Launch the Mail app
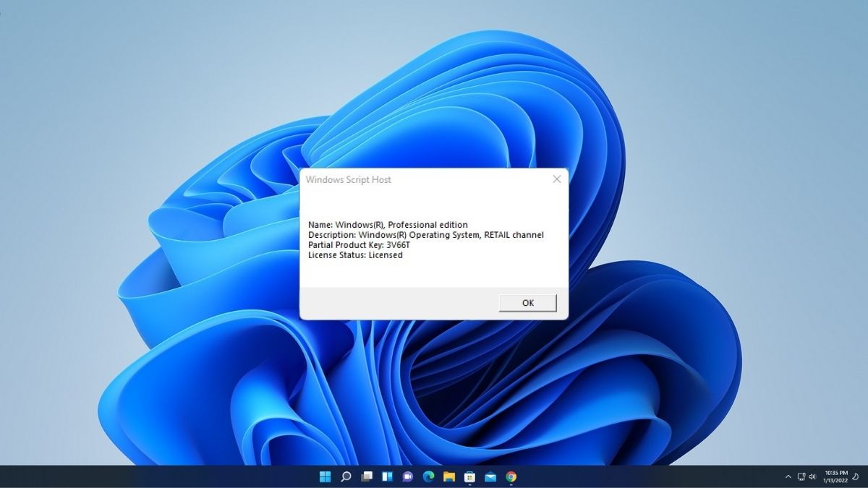The height and width of the screenshot is (488, 868). [x=490, y=476]
